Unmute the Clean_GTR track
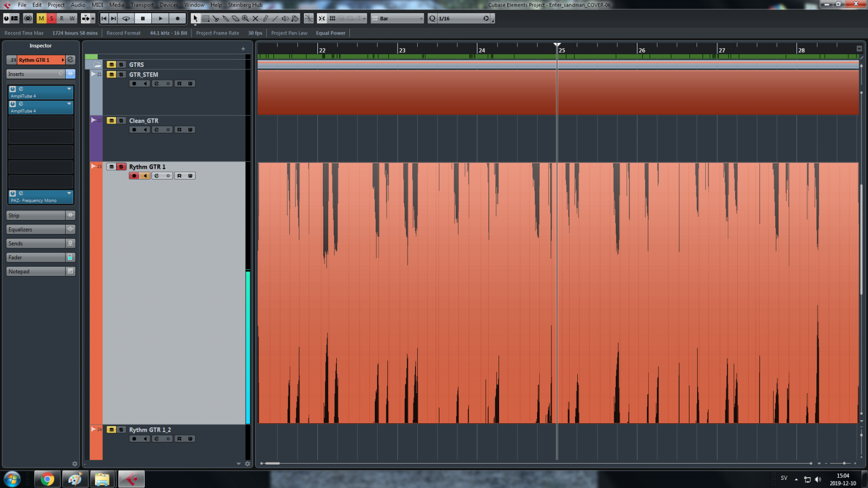 [111, 121]
